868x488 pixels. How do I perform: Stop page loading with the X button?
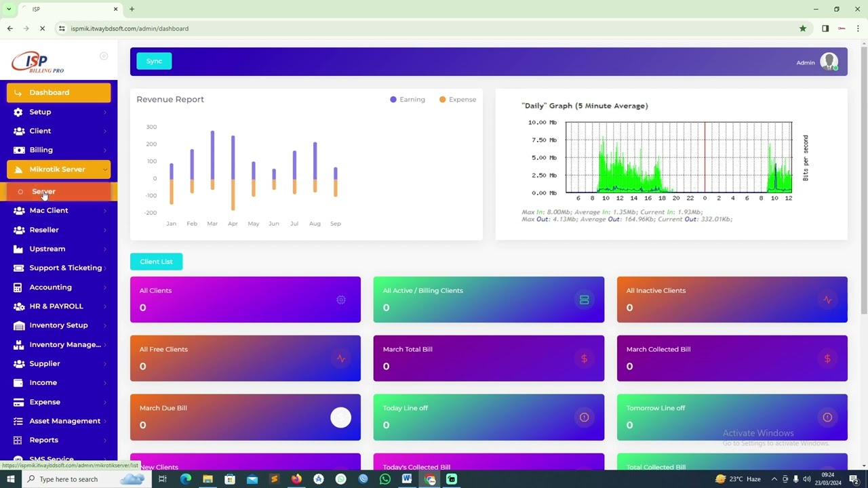[42, 28]
